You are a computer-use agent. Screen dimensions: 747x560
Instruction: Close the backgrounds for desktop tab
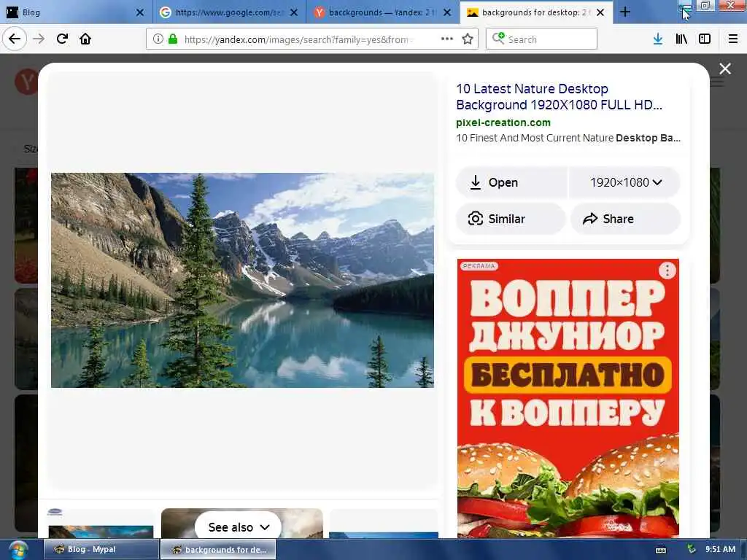(600, 12)
